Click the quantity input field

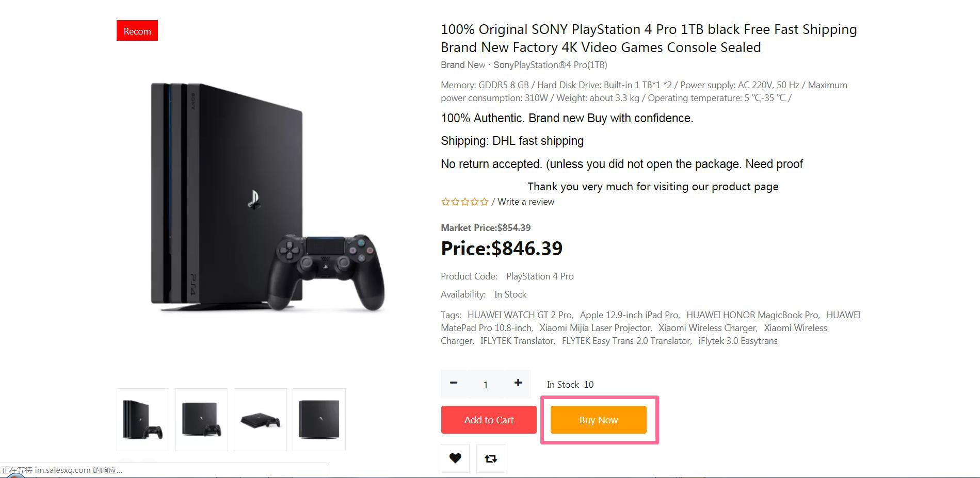[486, 385]
